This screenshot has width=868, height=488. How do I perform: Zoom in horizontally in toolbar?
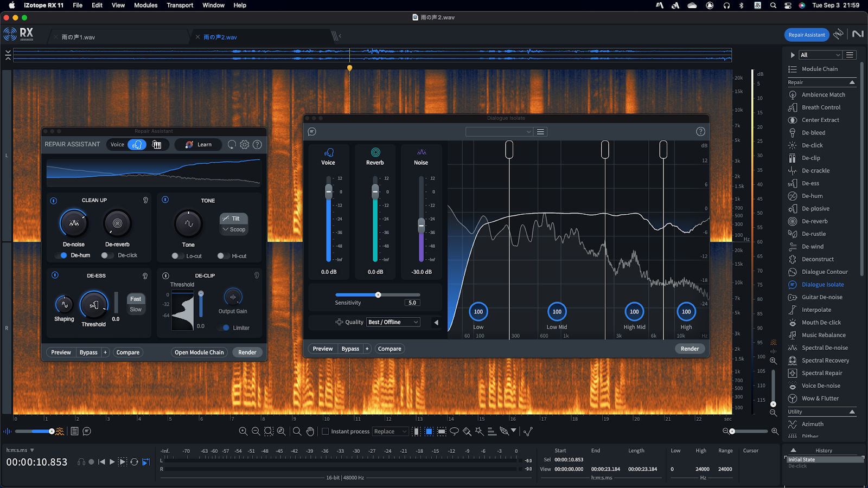coord(243,432)
